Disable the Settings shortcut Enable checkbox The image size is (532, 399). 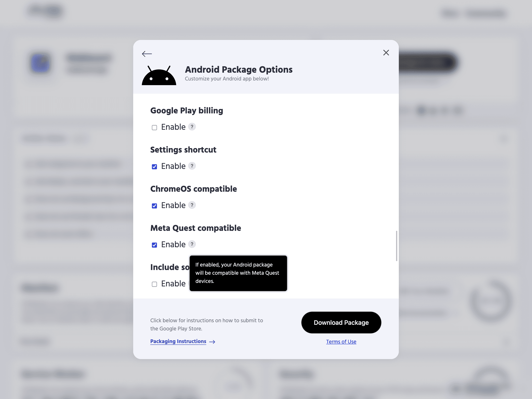(x=155, y=167)
